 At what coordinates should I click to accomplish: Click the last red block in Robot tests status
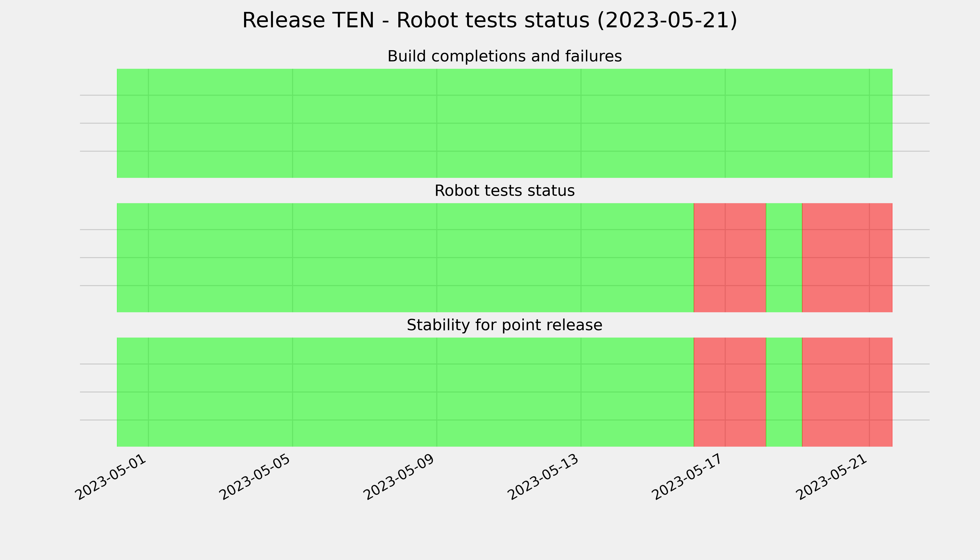click(847, 258)
